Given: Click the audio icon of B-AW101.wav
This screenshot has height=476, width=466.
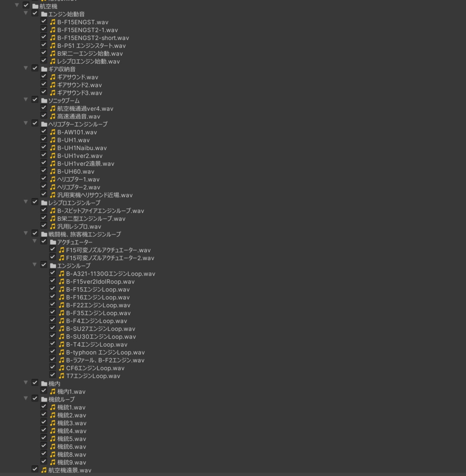Looking at the screenshot, I should [x=53, y=132].
